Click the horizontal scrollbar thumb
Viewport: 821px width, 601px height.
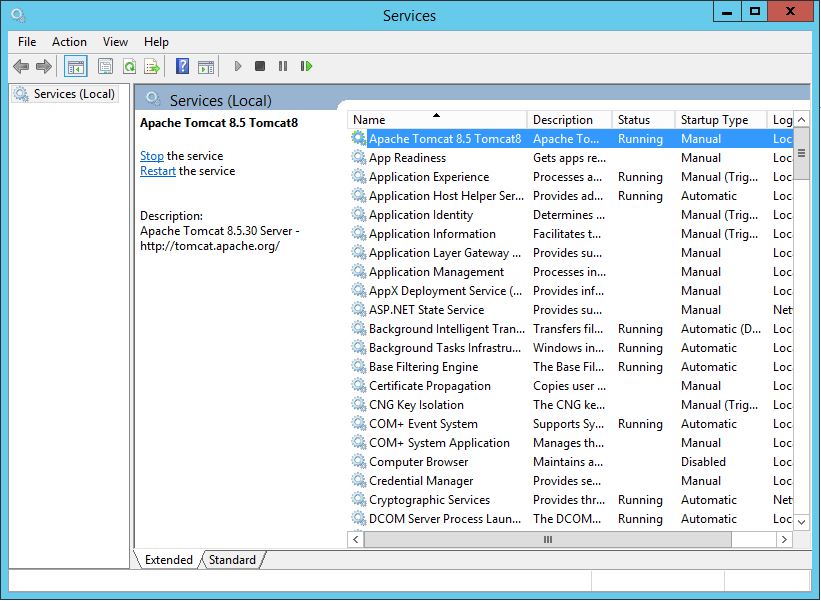[548, 539]
